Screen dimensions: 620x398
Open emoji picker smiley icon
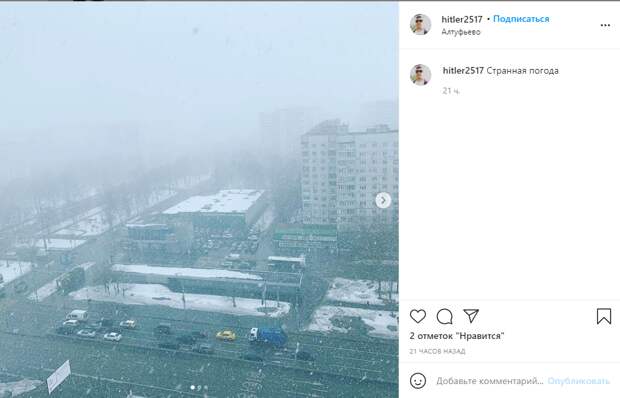(x=418, y=381)
